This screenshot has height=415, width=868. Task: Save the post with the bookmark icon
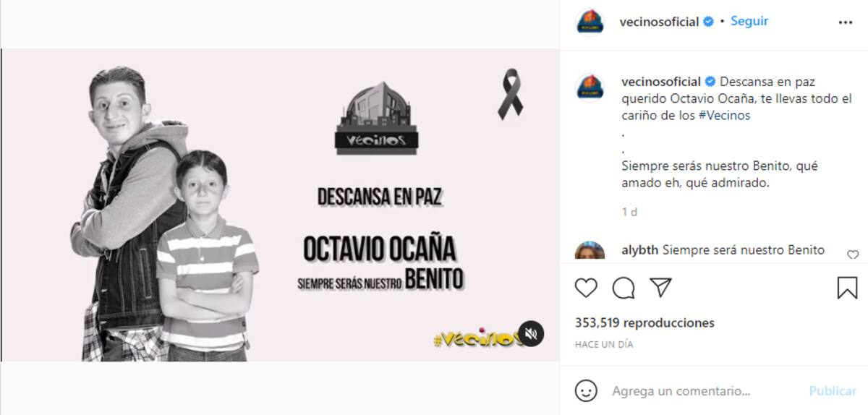847,288
